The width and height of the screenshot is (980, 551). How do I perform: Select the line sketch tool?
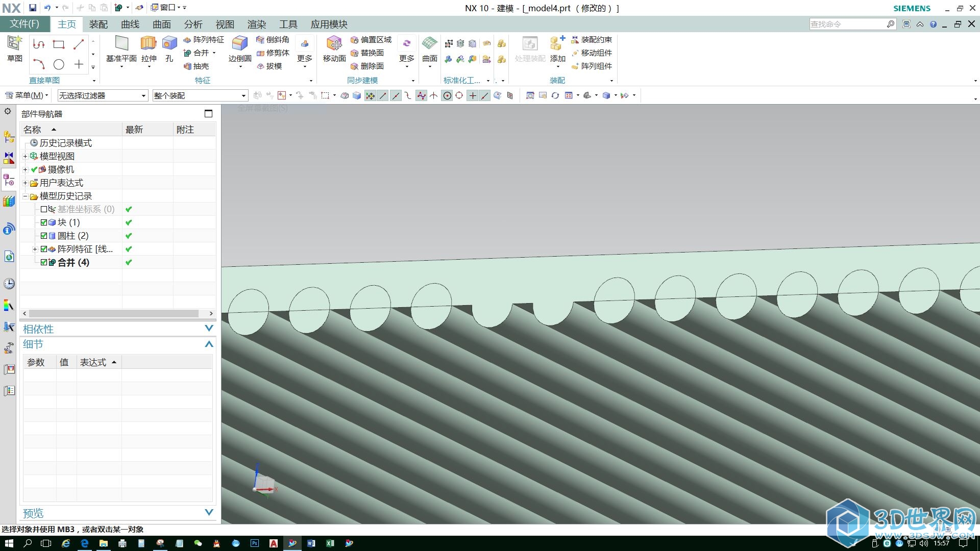tap(79, 44)
